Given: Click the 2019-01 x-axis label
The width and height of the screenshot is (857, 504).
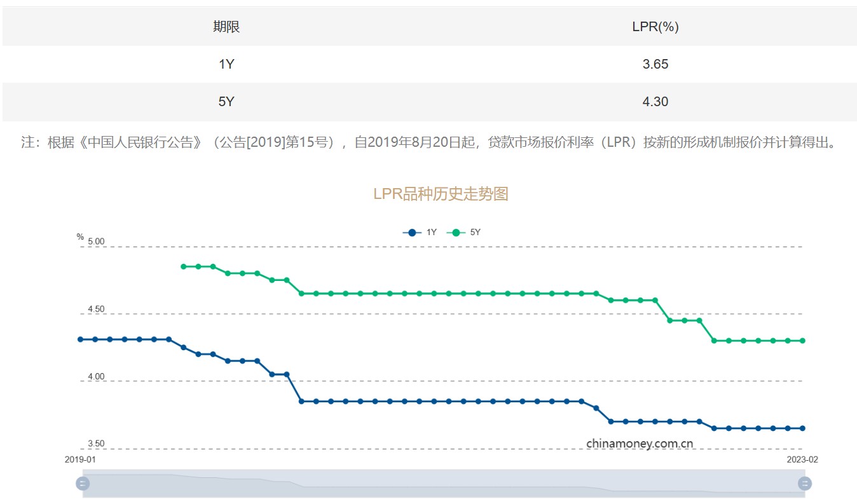Looking at the screenshot, I should point(81,459).
